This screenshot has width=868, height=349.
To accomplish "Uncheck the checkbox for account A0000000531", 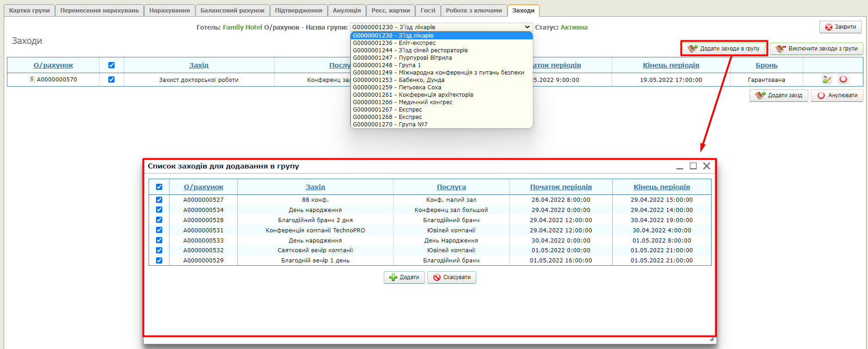I will 159,230.
